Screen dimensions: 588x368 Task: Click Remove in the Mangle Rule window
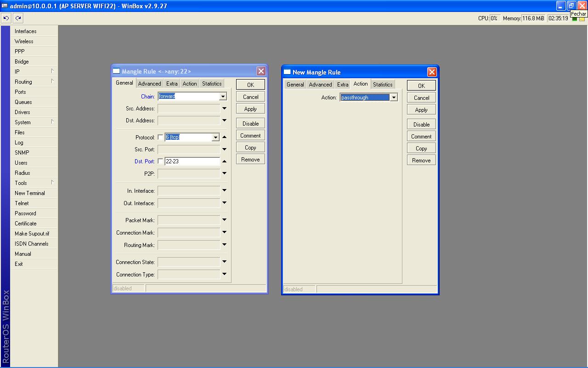pyautogui.click(x=250, y=159)
